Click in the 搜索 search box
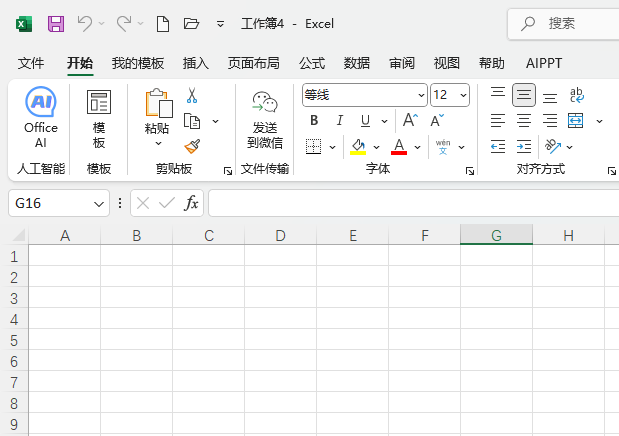The width and height of the screenshot is (619, 436). [x=565, y=24]
